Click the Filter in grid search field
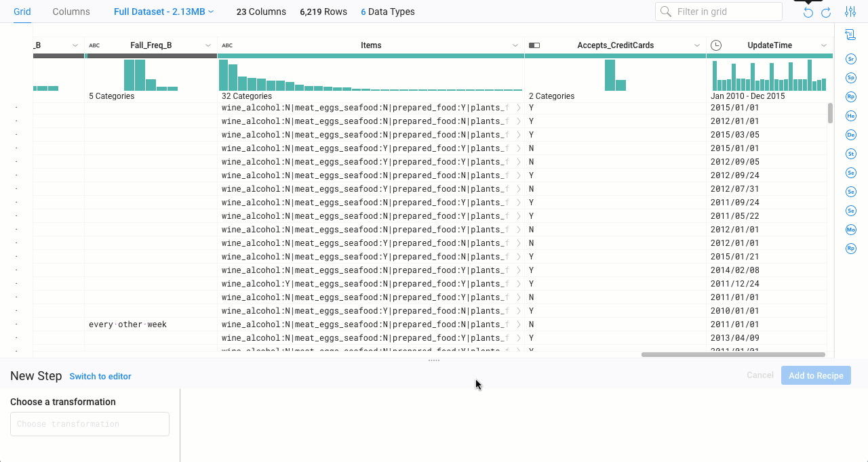The height and width of the screenshot is (462, 868). [719, 12]
